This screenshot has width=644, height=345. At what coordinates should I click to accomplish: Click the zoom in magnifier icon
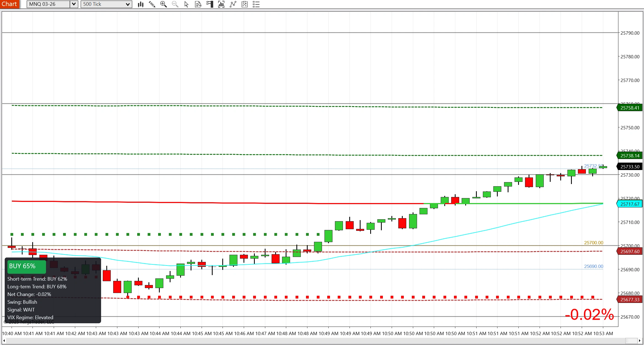coord(164,4)
